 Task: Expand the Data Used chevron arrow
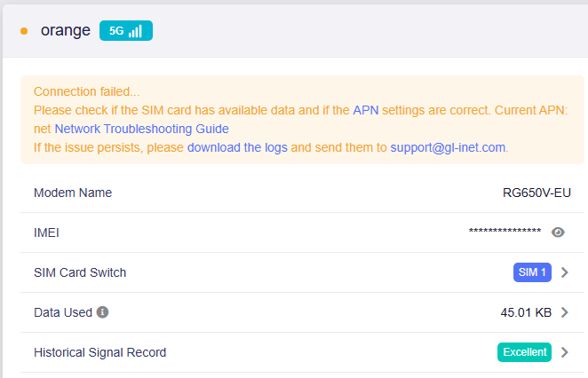pyautogui.click(x=564, y=312)
